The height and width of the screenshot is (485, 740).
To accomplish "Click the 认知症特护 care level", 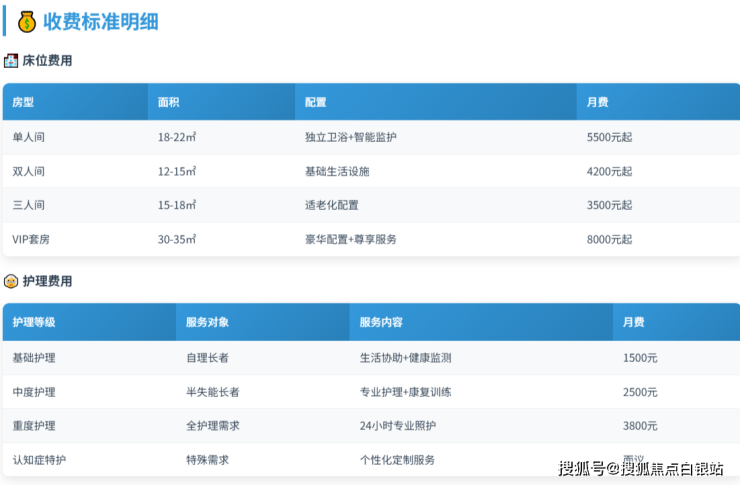I will point(40,460).
